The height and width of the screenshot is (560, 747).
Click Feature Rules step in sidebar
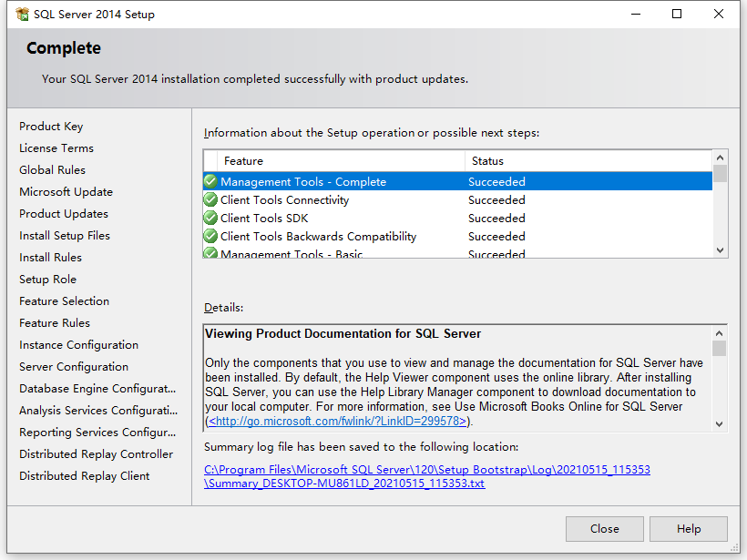pyautogui.click(x=55, y=323)
